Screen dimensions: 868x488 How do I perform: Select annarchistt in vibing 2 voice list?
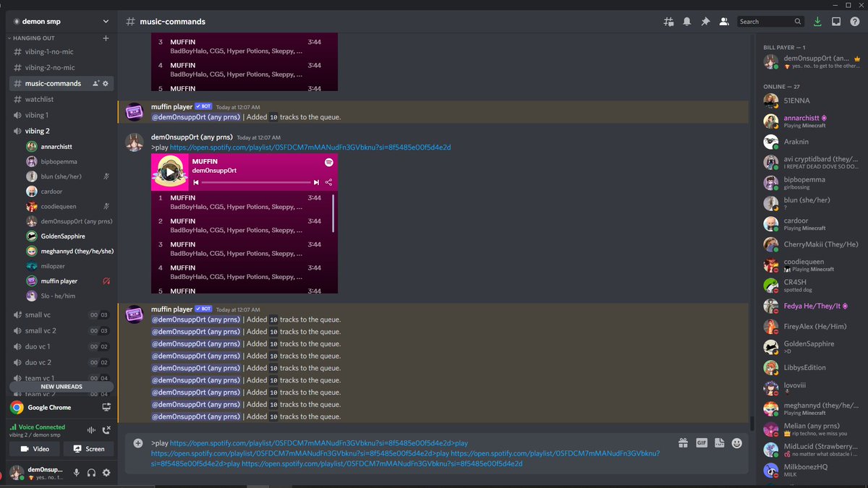[69, 147]
